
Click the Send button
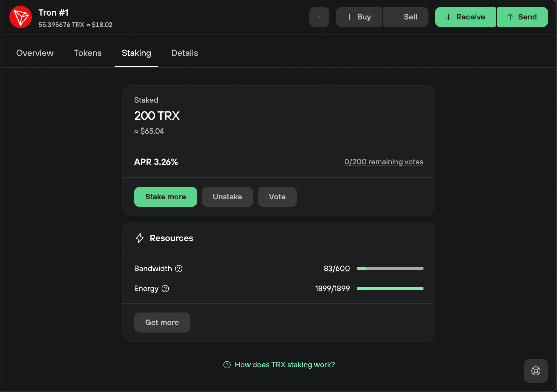coord(522,17)
